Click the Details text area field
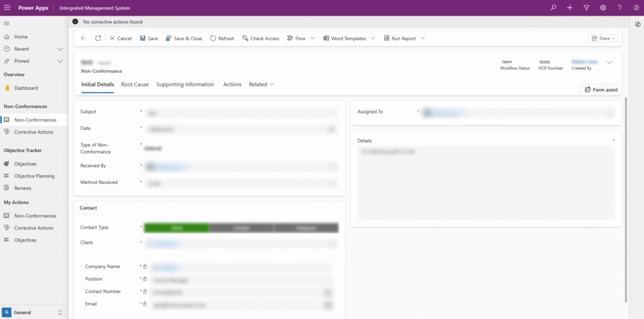The height and width of the screenshot is (319, 644). pyautogui.click(x=486, y=182)
